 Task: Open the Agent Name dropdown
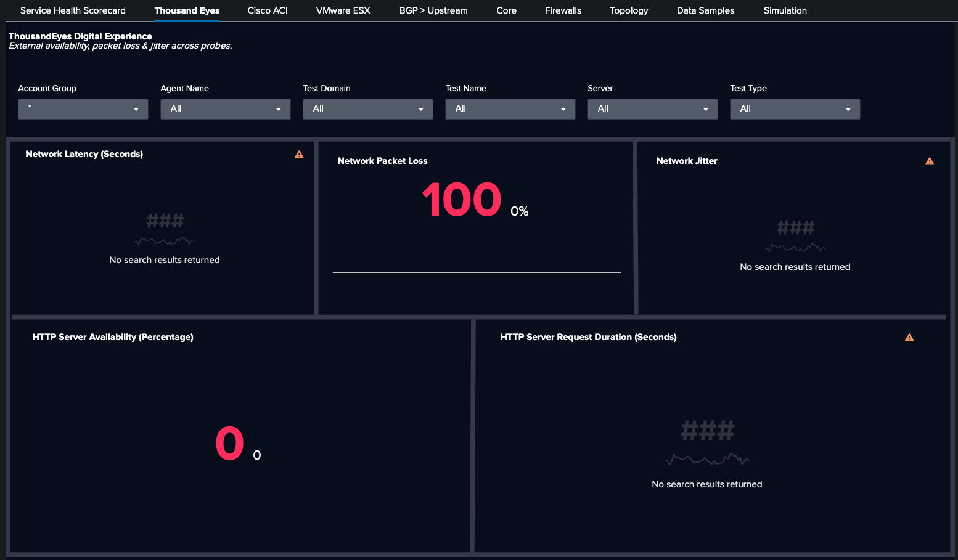click(226, 109)
